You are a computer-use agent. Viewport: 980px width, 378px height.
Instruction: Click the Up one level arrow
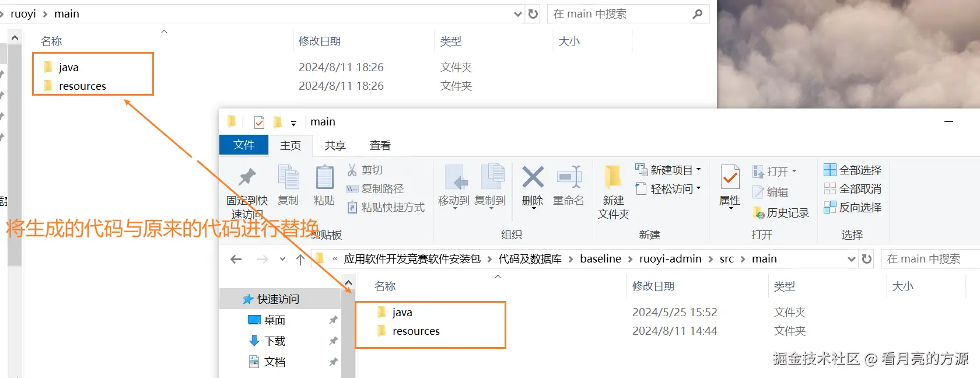pyautogui.click(x=300, y=259)
